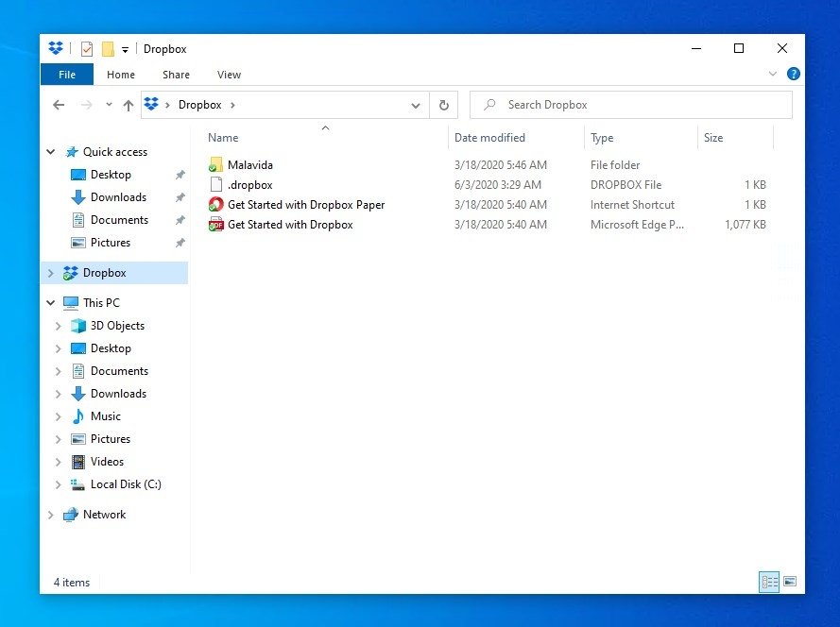Click the Dropbox icon in address bar
This screenshot has width=840, height=627.
click(151, 105)
